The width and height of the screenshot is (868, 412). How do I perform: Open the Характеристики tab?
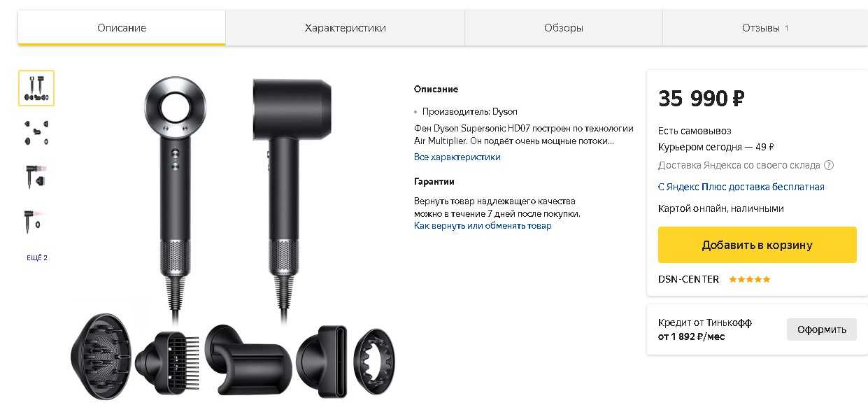pyautogui.click(x=346, y=28)
